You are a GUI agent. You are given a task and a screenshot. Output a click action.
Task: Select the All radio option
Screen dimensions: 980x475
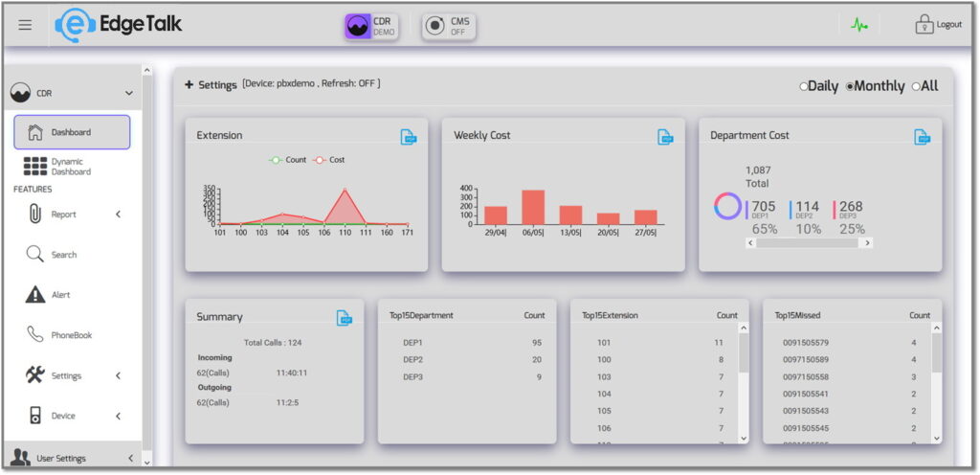pos(916,87)
